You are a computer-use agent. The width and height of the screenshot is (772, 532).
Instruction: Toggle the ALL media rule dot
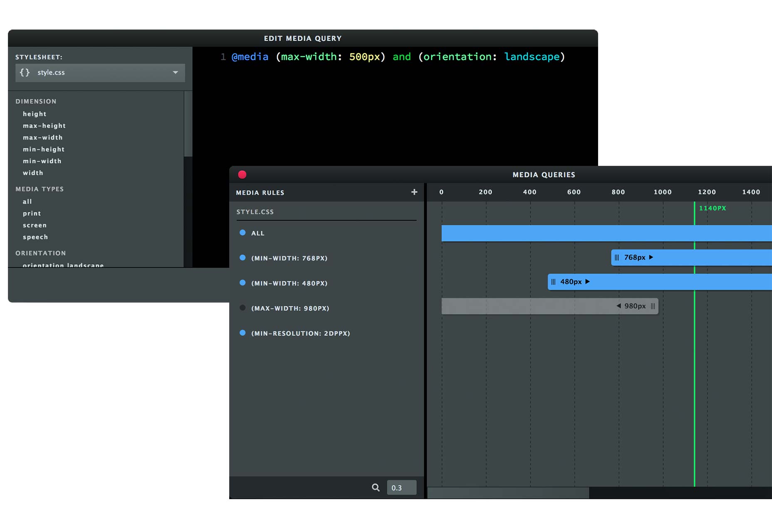[242, 233]
